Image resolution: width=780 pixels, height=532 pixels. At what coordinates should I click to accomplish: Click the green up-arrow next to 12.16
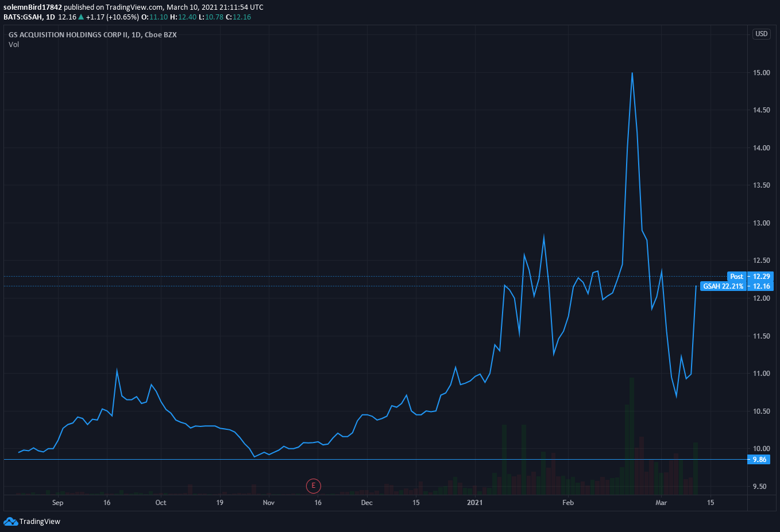[81, 17]
